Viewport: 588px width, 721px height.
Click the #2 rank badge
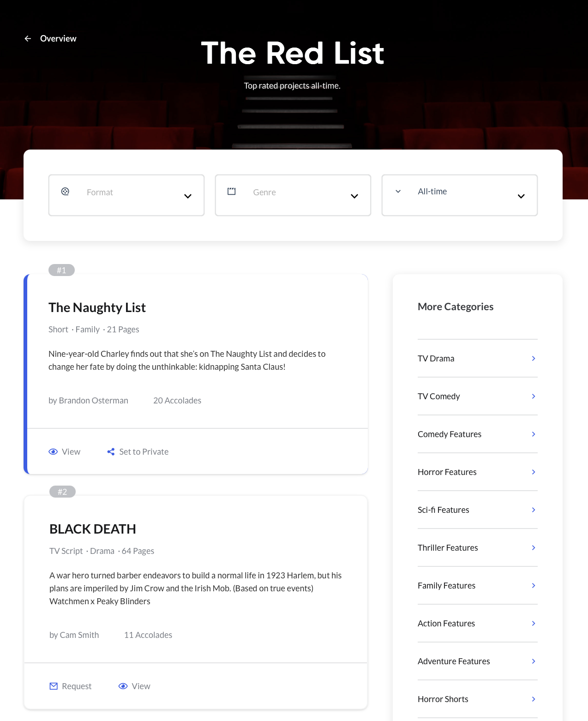pos(62,492)
